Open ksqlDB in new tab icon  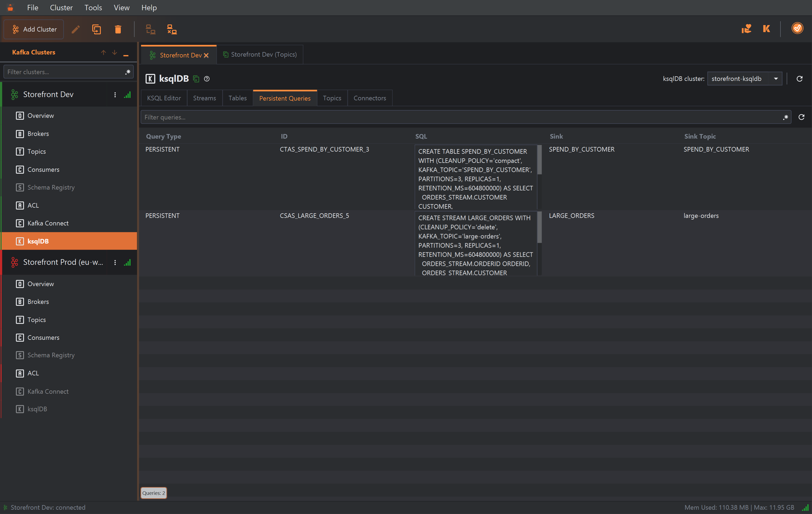point(196,79)
